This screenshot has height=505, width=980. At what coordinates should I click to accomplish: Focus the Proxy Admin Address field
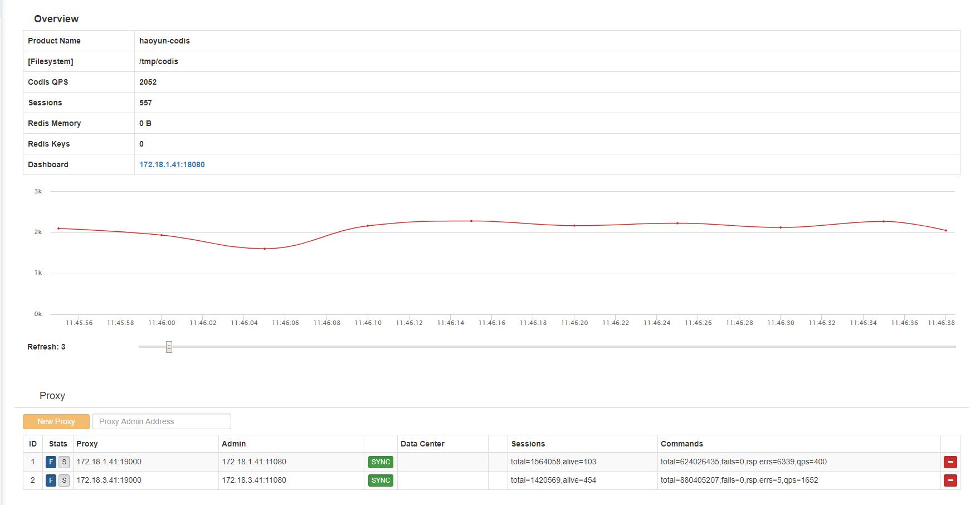162,421
